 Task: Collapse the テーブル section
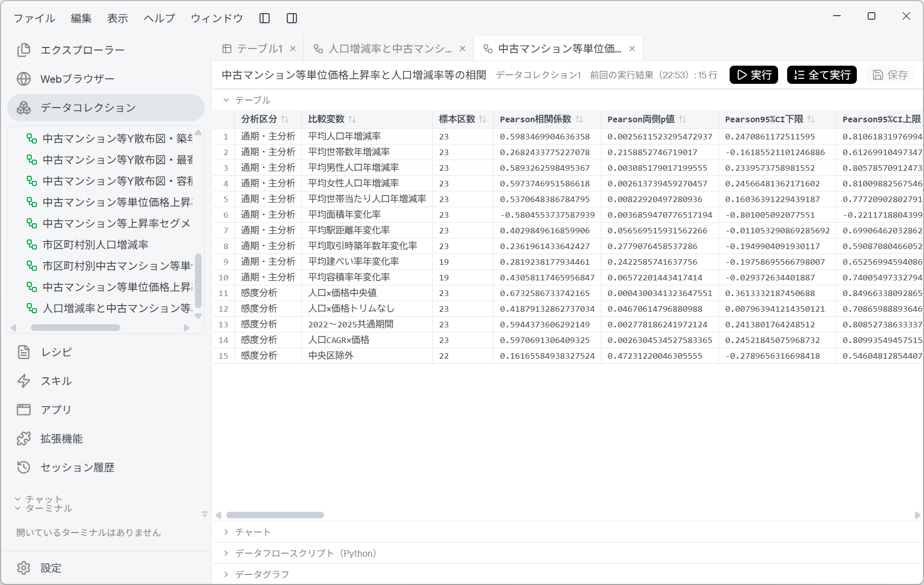(x=226, y=100)
